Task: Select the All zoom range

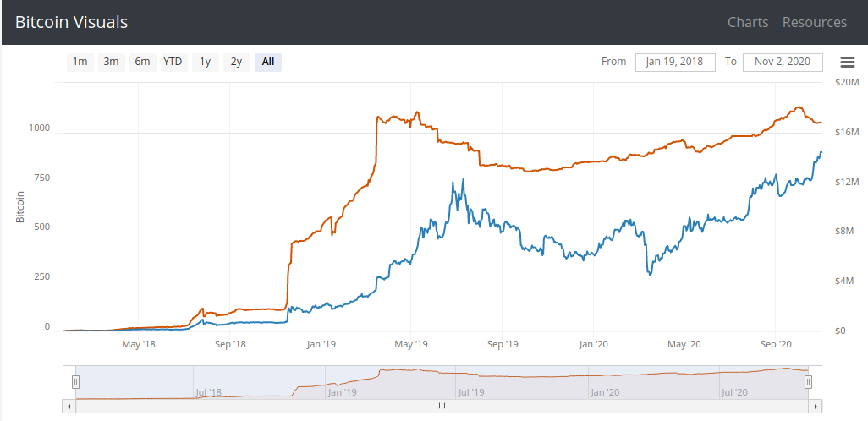Action: [x=268, y=62]
